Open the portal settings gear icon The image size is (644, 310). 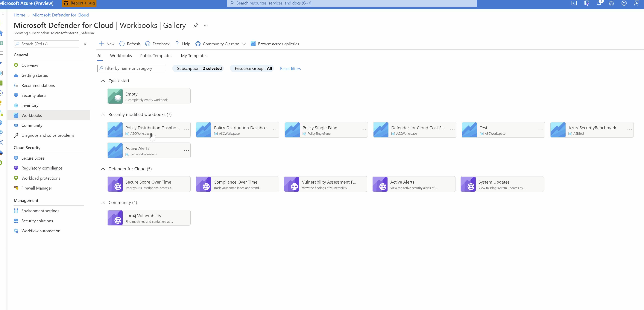pos(611,3)
